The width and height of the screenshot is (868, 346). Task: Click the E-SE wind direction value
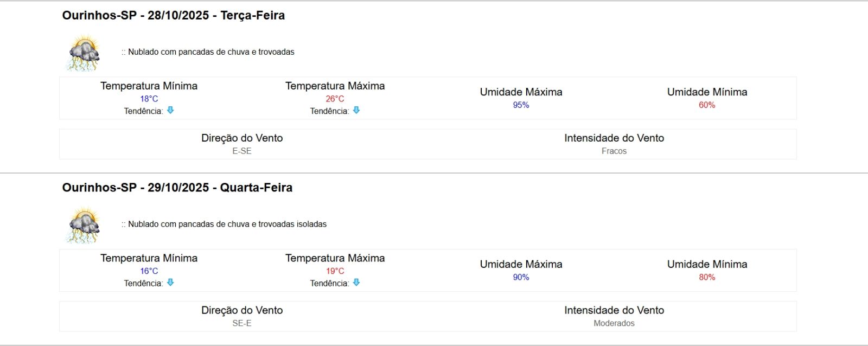point(242,151)
